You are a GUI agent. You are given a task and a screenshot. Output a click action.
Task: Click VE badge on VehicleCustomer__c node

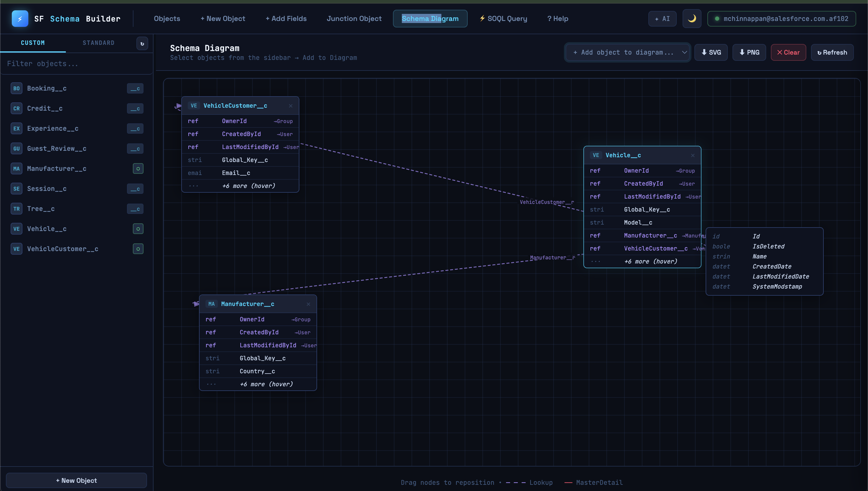click(194, 106)
